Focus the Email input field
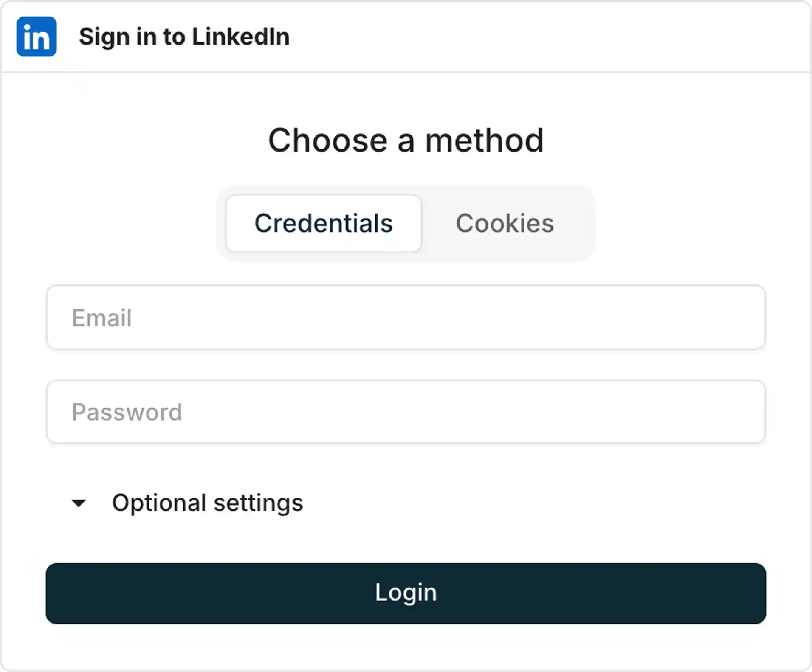 coord(406,318)
